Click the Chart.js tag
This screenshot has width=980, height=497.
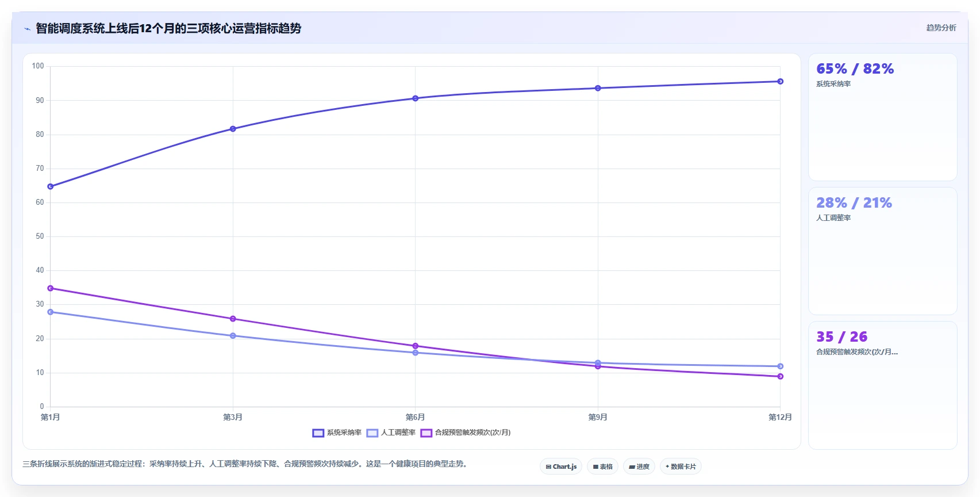[561, 467]
